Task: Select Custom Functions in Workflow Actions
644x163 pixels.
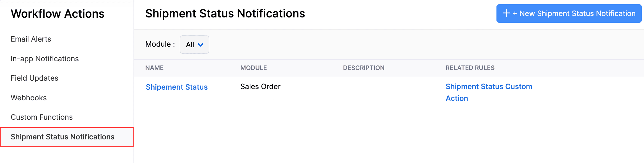Action: click(42, 117)
